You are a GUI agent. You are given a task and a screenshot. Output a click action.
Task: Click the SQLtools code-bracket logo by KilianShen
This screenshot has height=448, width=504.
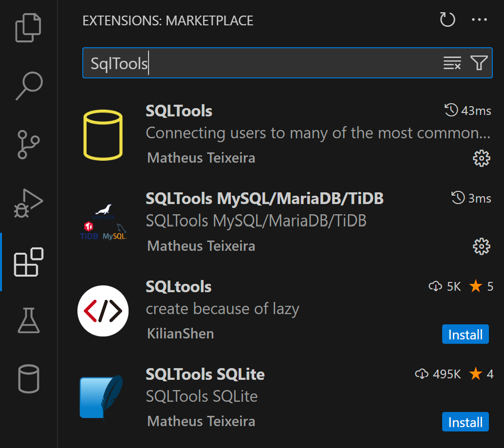tap(103, 311)
